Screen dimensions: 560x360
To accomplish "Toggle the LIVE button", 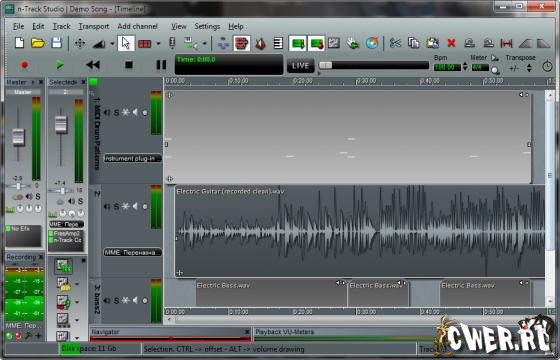I will click(300, 66).
